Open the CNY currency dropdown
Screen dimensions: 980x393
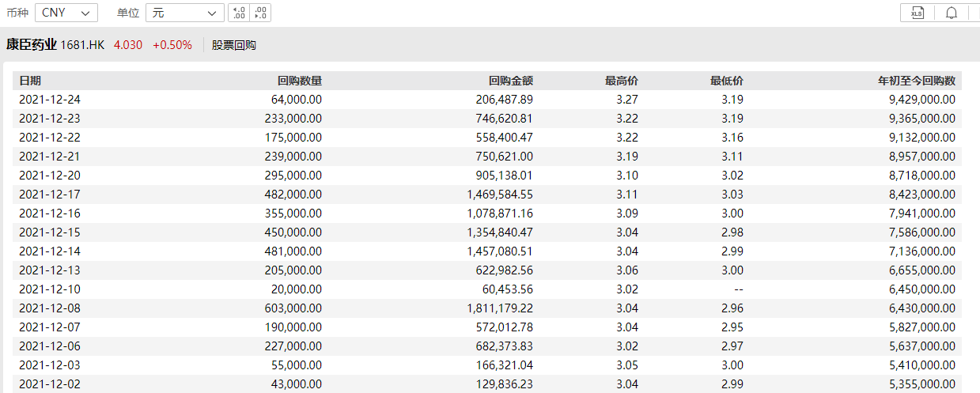click(x=66, y=13)
